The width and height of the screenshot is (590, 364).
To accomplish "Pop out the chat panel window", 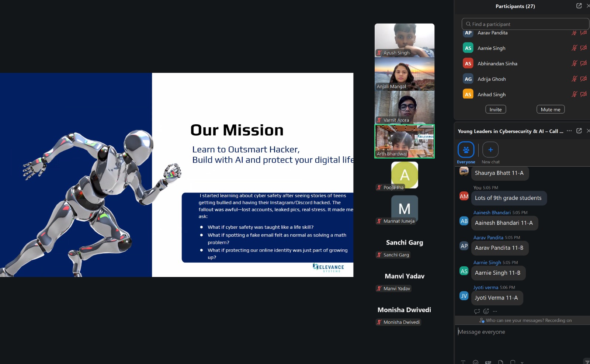I will pyautogui.click(x=579, y=131).
